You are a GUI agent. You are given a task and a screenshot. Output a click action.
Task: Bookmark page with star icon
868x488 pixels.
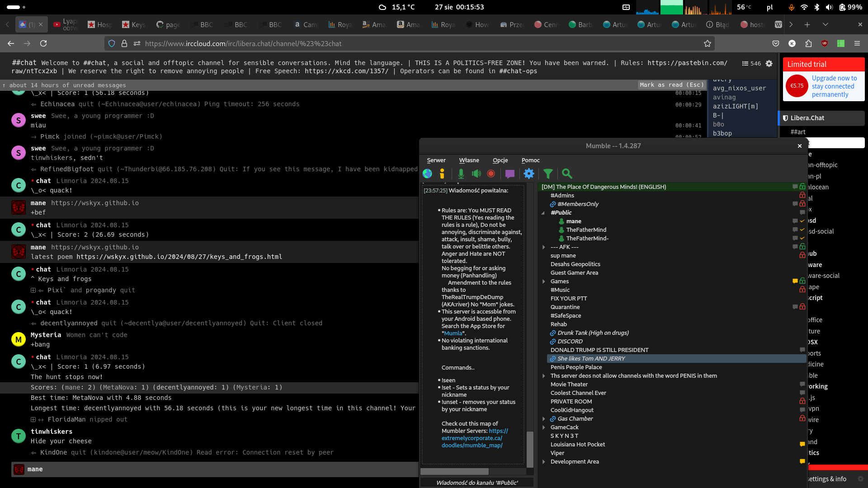pyautogui.click(x=708, y=43)
